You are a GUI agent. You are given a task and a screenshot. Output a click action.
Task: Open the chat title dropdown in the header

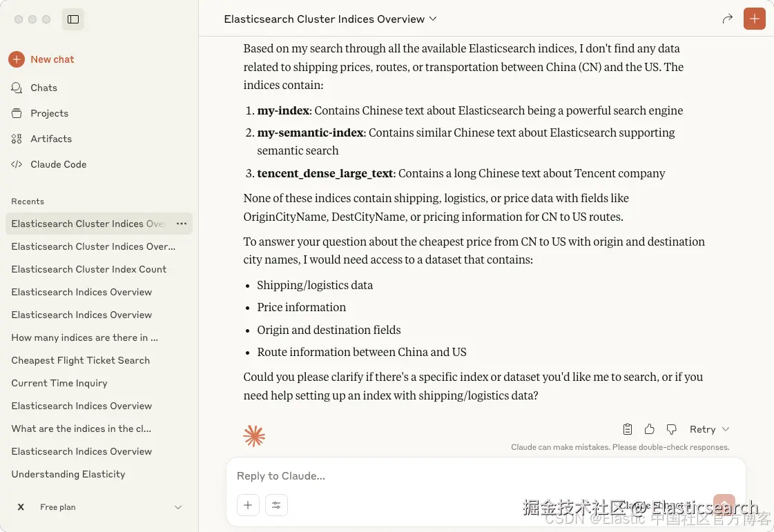point(330,19)
